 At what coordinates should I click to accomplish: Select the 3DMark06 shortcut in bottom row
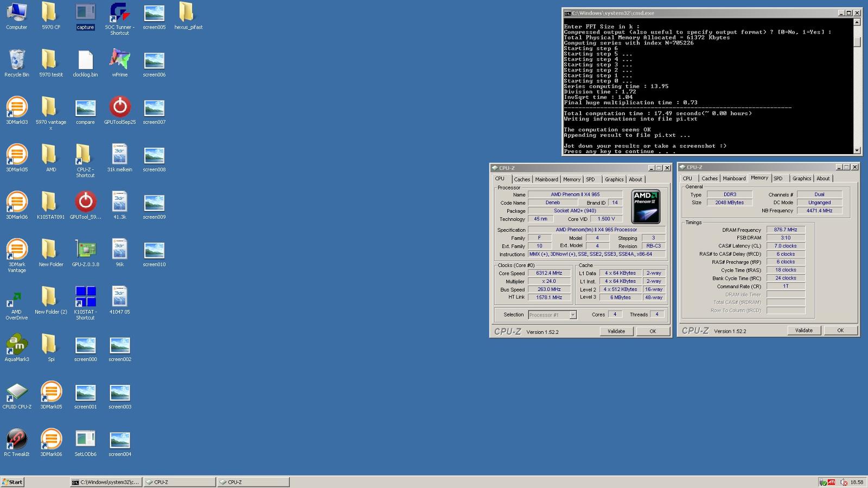pos(50,443)
